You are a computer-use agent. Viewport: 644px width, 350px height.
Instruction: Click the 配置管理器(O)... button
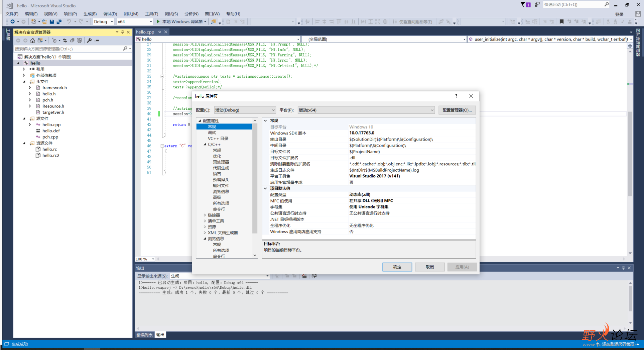[457, 110]
